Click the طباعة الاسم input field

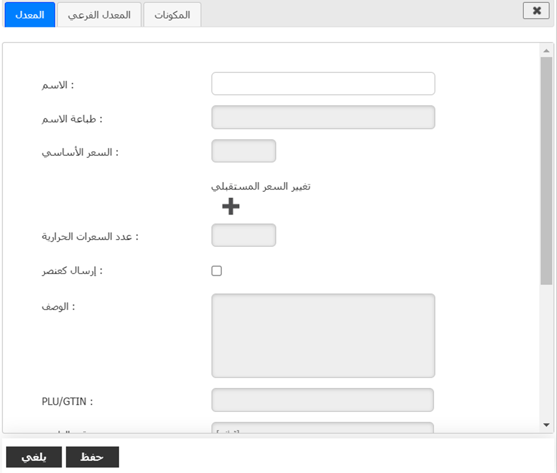323,117
